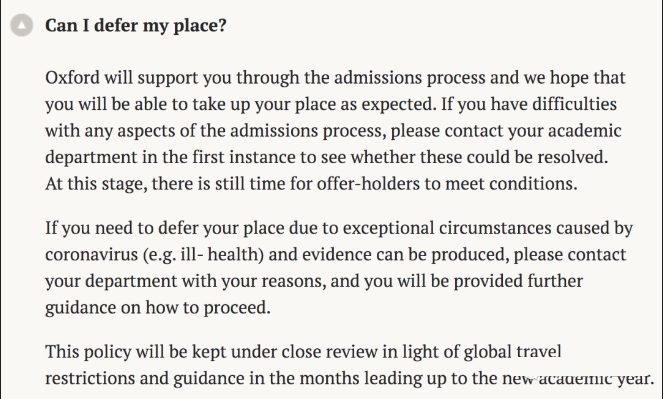Click the line starting 'restrictions and guidance in the months'

click(350, 378)
